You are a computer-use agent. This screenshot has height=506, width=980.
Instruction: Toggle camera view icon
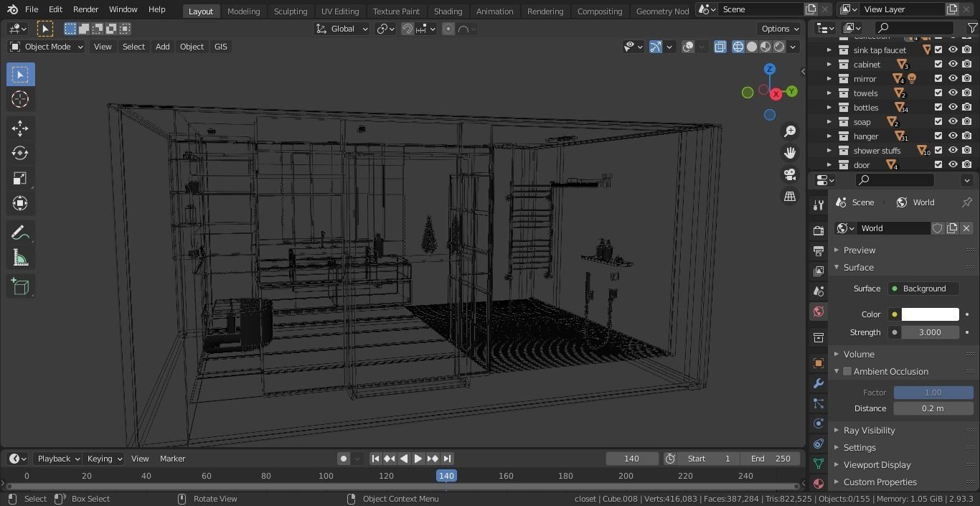click(790, 174)
